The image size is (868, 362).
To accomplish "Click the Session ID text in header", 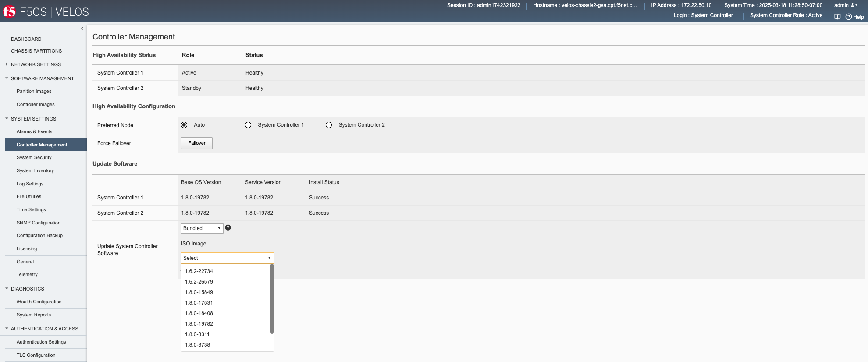I will [x=484, y=5].
